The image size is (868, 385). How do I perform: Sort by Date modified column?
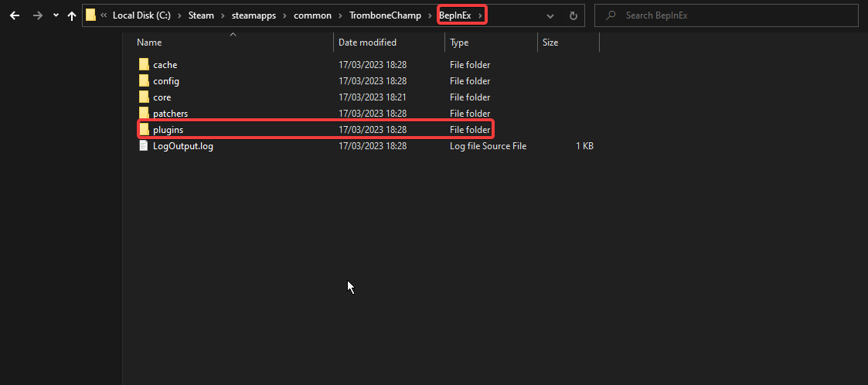coord(367,43)
